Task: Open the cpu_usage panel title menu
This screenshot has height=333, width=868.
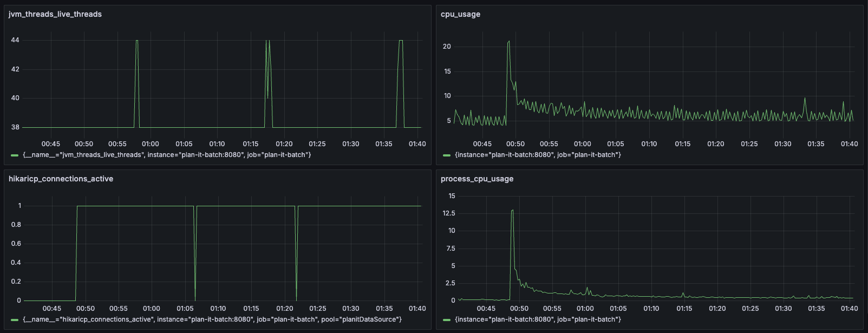Action: 460,15
